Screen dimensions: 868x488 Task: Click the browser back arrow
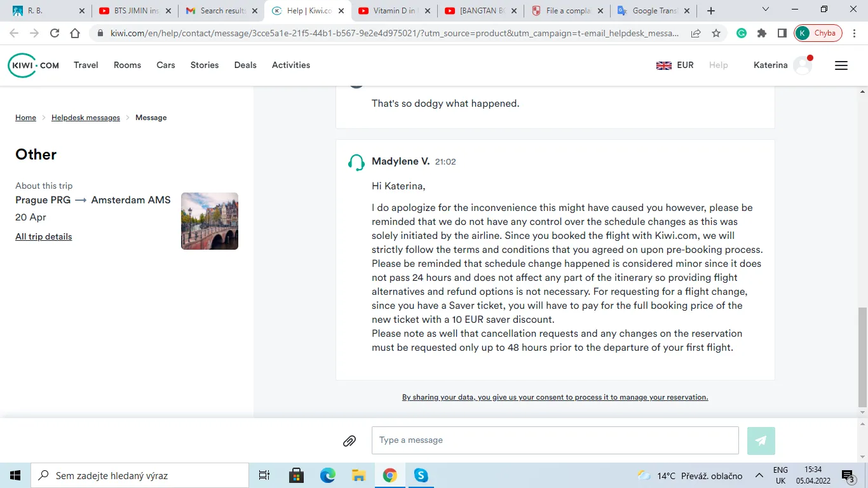(x=14, y=34)
